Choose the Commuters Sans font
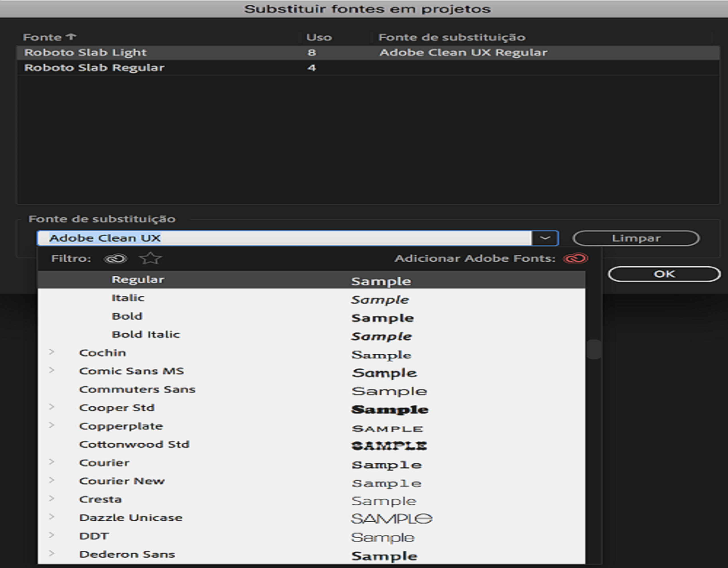This screenshot has width=728, height=568. click(137, 390)
